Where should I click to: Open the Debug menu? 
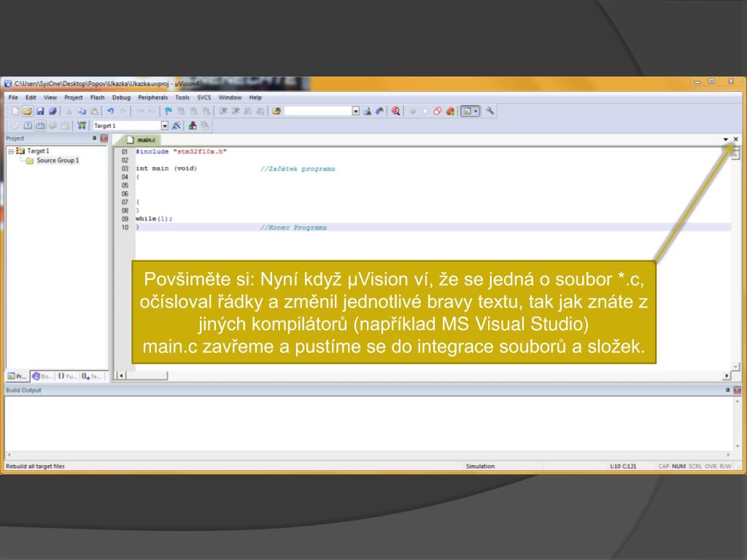coord(121,97)
